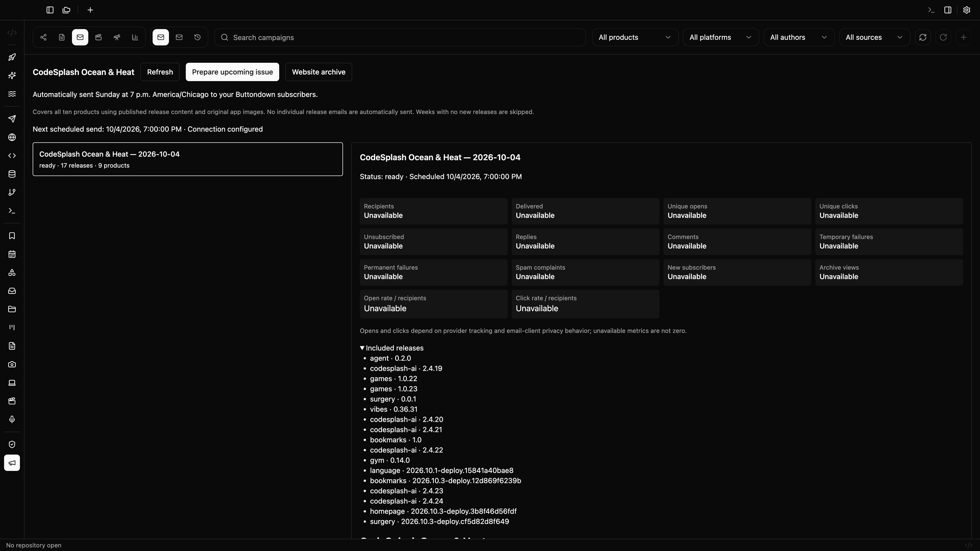Click the "surgery · 0.0.1" release entry
This screenshot has height=551, width=980.
393,399
